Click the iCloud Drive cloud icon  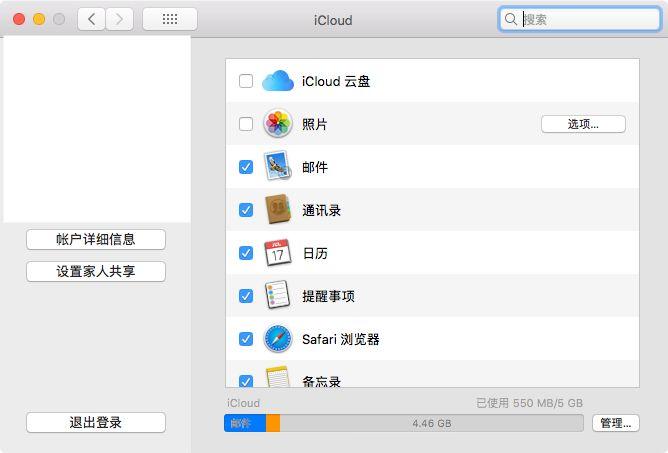click(x=278, y=81)
